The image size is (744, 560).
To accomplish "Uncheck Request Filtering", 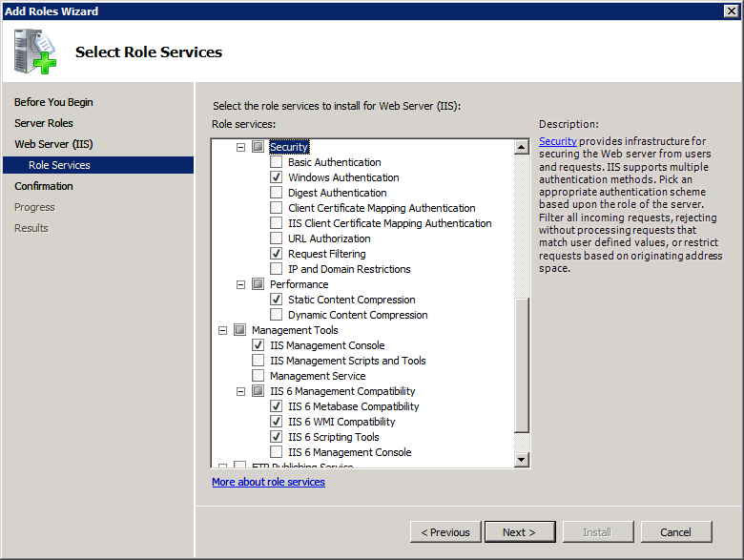I will coord(277,254).
